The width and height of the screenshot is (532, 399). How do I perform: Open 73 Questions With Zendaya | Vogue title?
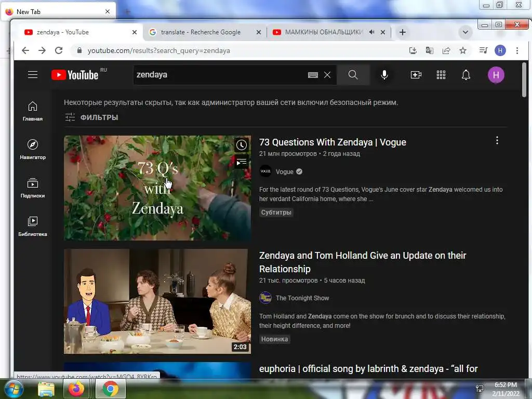(x=332, y=142)
